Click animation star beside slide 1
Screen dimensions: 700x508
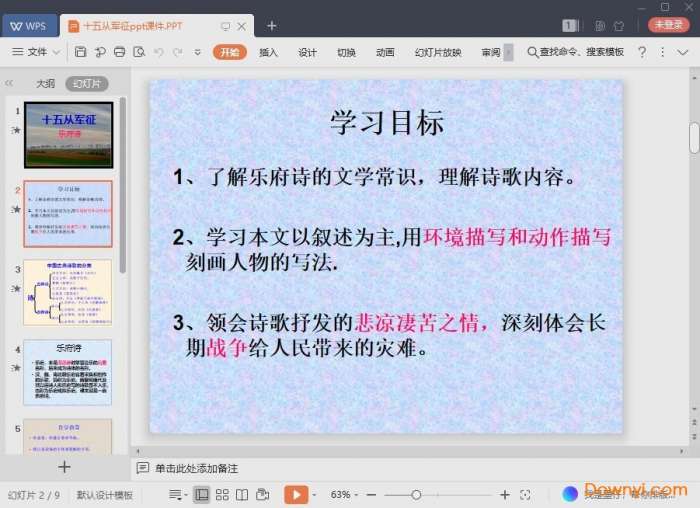pos(16,130)
